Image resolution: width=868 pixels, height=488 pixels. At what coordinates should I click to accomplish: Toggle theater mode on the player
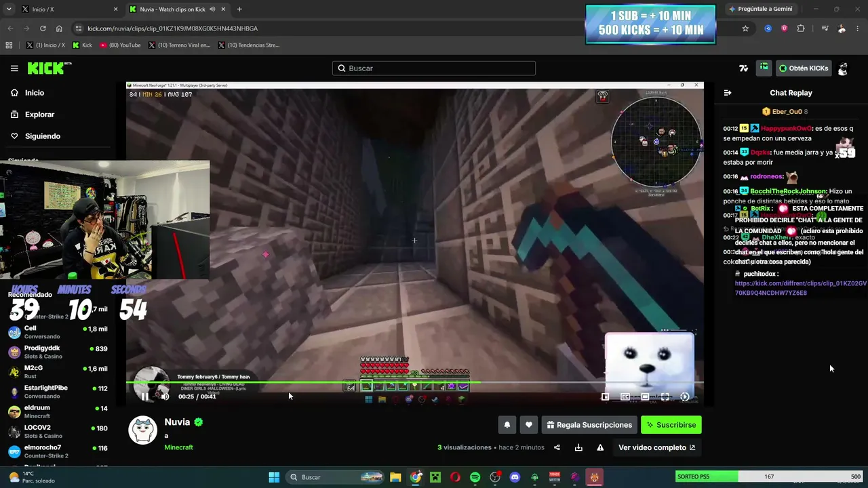click(x=645, y=397)
